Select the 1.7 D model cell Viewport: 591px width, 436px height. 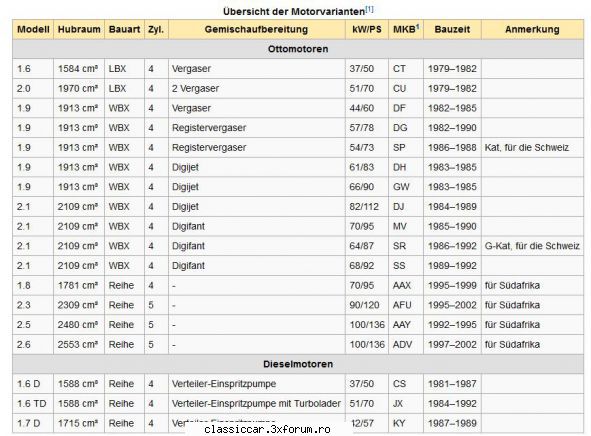[x=33, y=423]
